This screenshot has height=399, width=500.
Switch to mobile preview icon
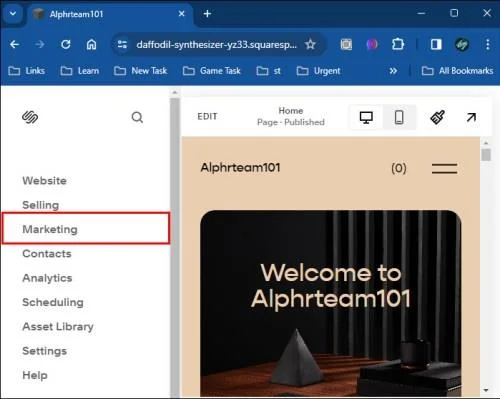click(x=399, y=117)
